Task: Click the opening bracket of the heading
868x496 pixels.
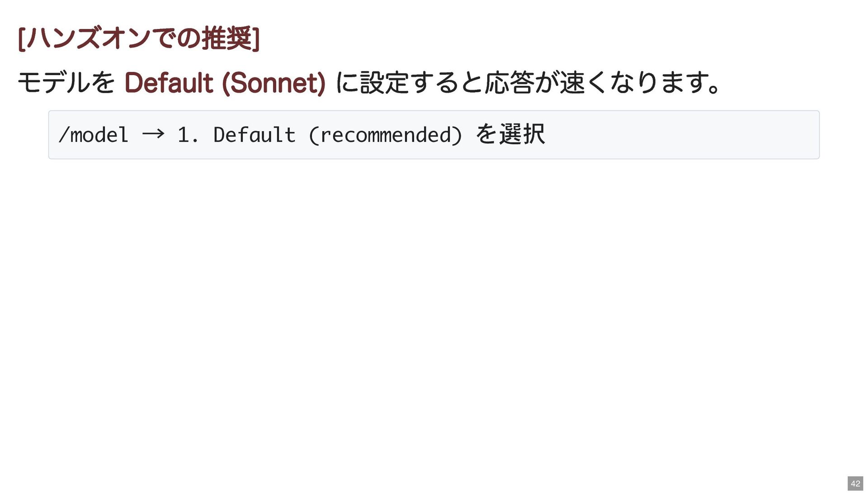Action: (21, 39)
